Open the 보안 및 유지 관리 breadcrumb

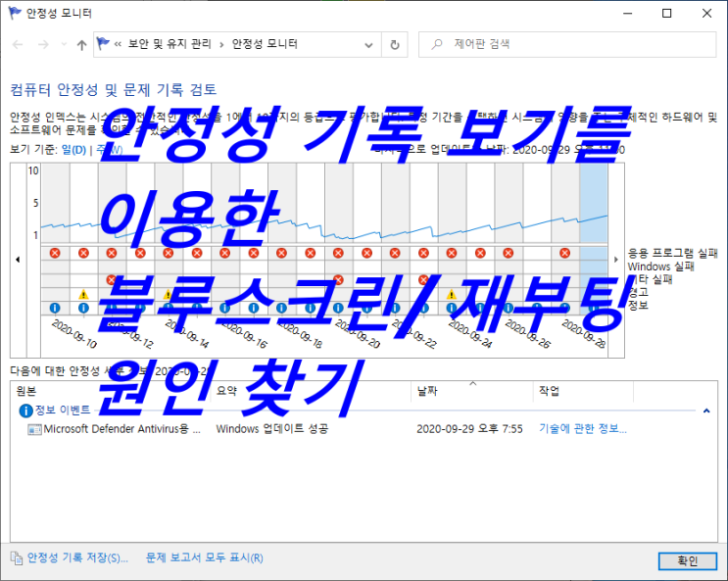(x=170, y=44)
